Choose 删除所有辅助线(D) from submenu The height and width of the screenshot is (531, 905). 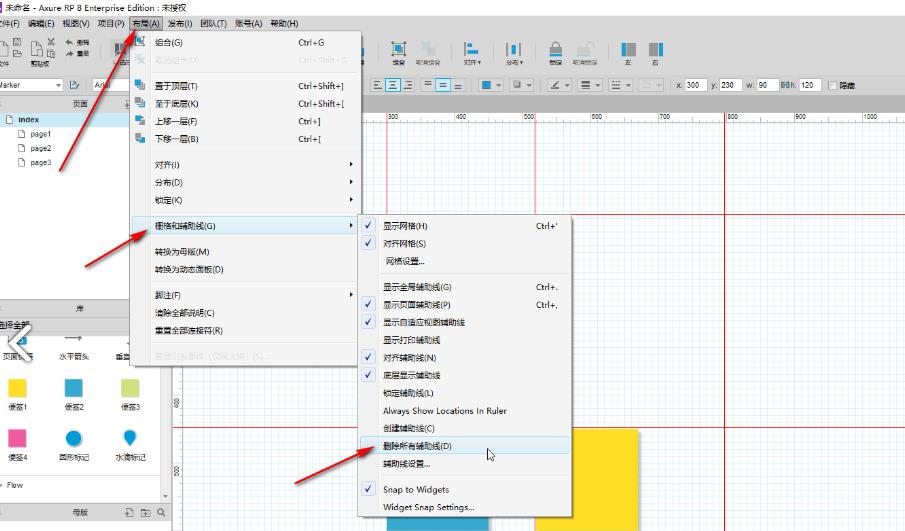417,446
